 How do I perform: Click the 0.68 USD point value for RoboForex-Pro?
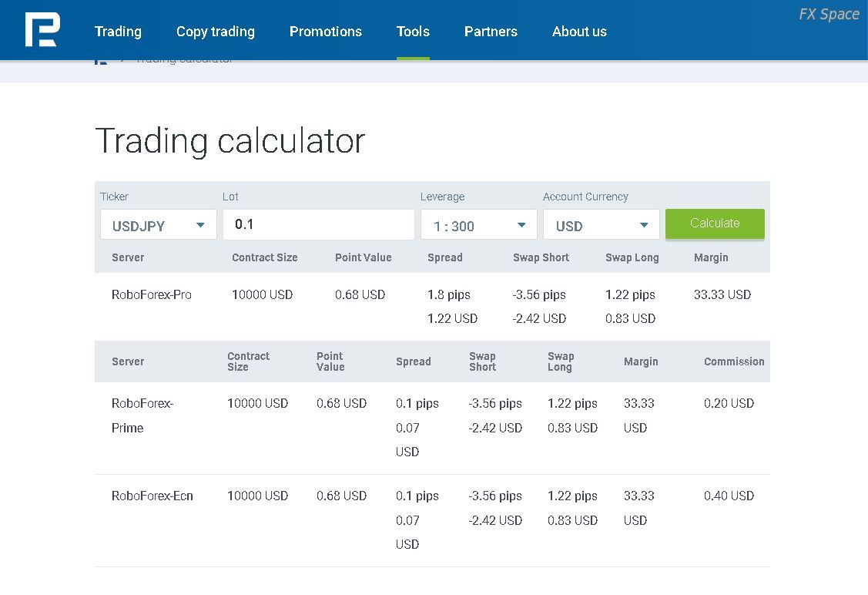(360, 294)
